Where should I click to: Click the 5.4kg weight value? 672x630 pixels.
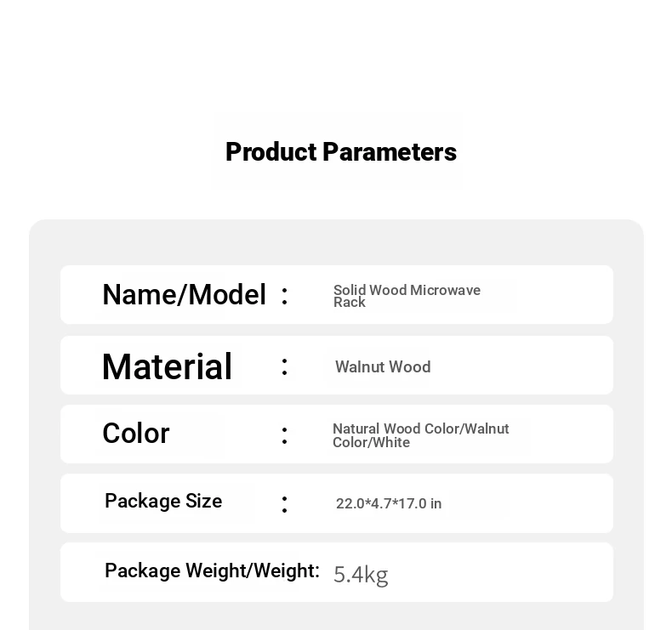pos(361,575)
